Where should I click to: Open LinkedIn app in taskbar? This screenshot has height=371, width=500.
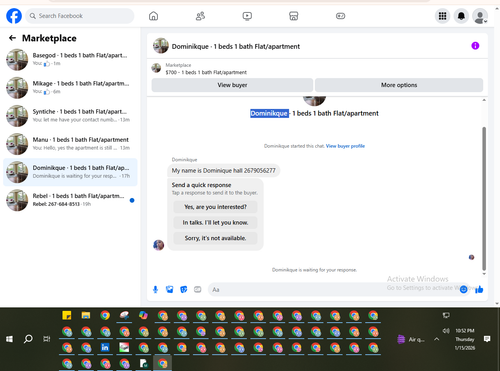105,347
